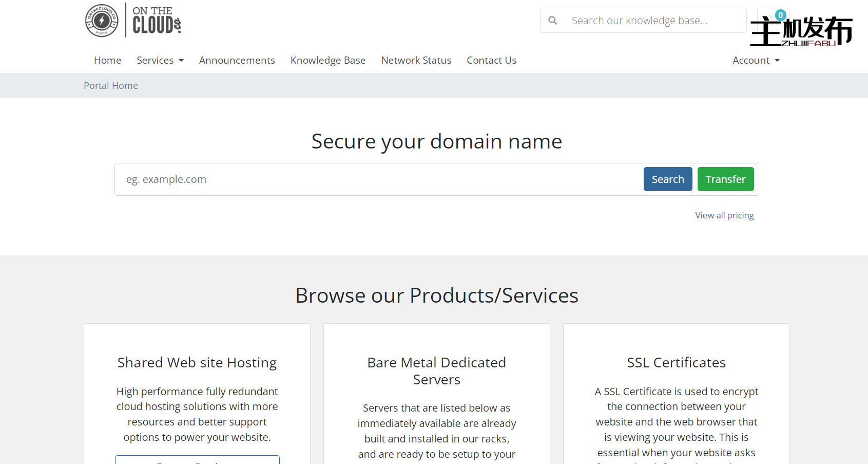868x464 pixels.
Task: Open the Contact Us page
Action: pyautogui.click(x=491, y=60)
